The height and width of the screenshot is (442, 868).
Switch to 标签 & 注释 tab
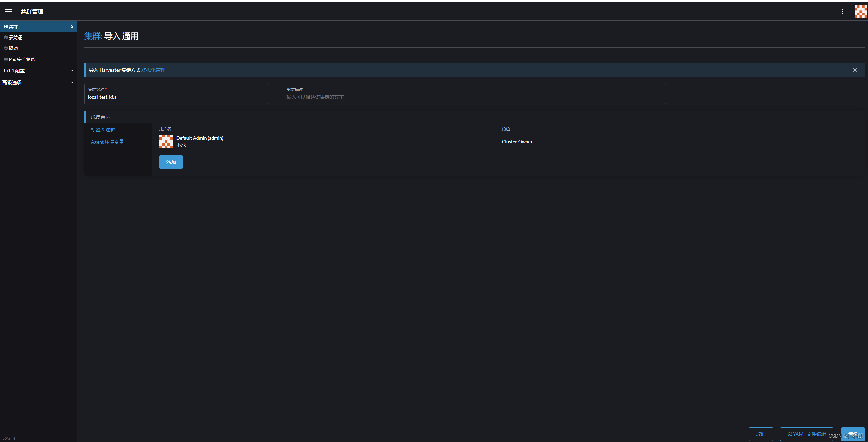pos(103,130)
